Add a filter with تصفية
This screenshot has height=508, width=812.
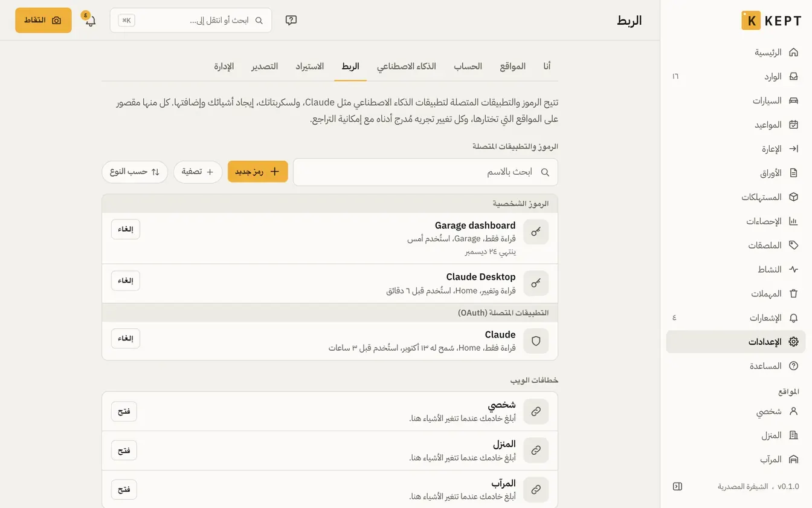point(198,172)
